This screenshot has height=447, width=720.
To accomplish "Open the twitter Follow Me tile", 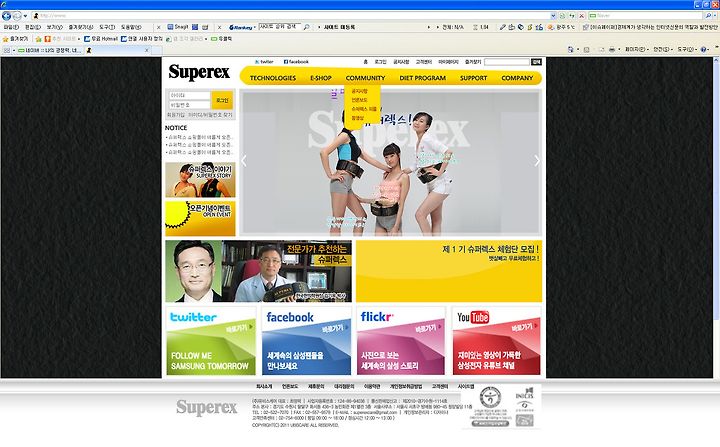I will tap(211, 341).
